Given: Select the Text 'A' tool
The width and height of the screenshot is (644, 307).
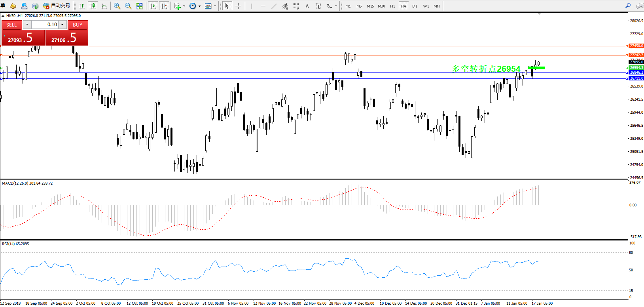Looking at the screenshot, I should click(x=307, y=6).
